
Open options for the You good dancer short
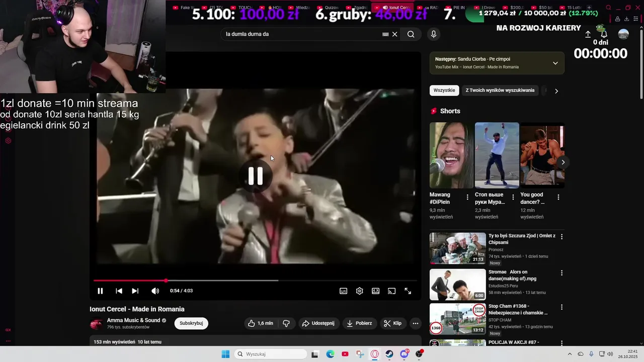point(558,198)
